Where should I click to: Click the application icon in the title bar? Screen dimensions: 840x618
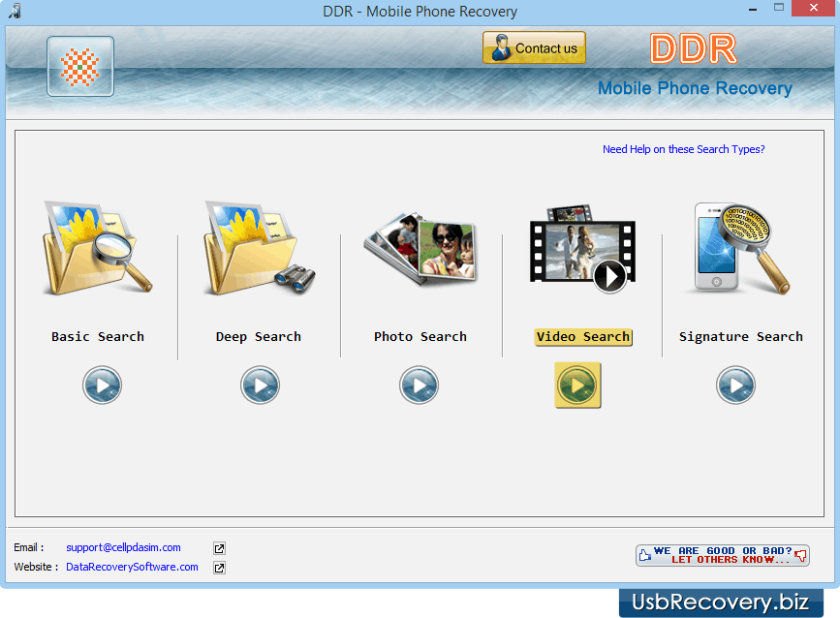click(13, 9)
